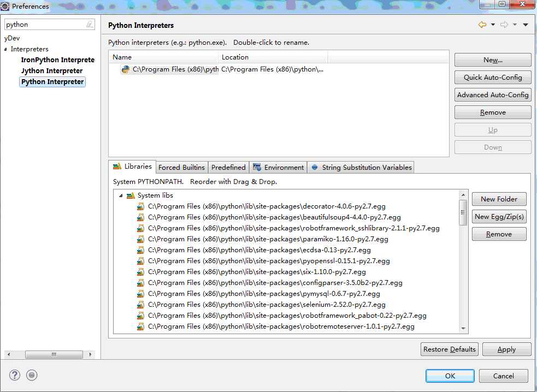The height and width of the screenshot is (392, 537).
Task: Click the Cancel button
Action: coord(504,376)
